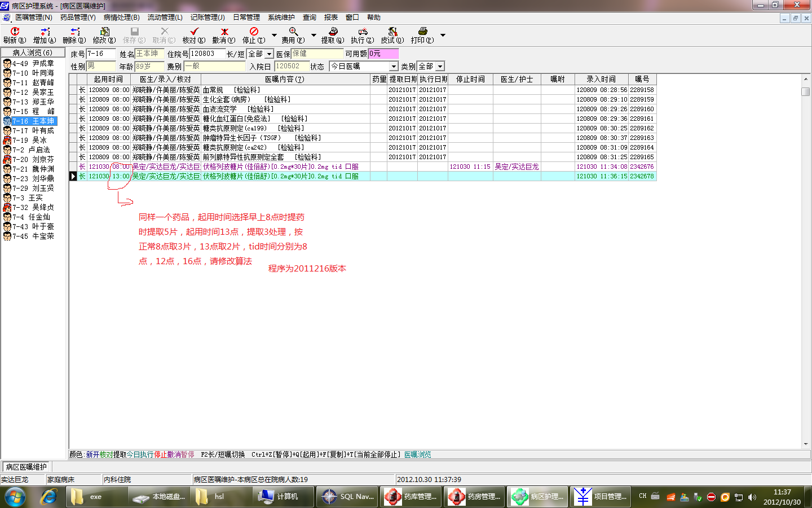The width and height of the screenshot is (812, 508).
Task: Open the 系统维护 menu
Action: click(x=281, y=17)
